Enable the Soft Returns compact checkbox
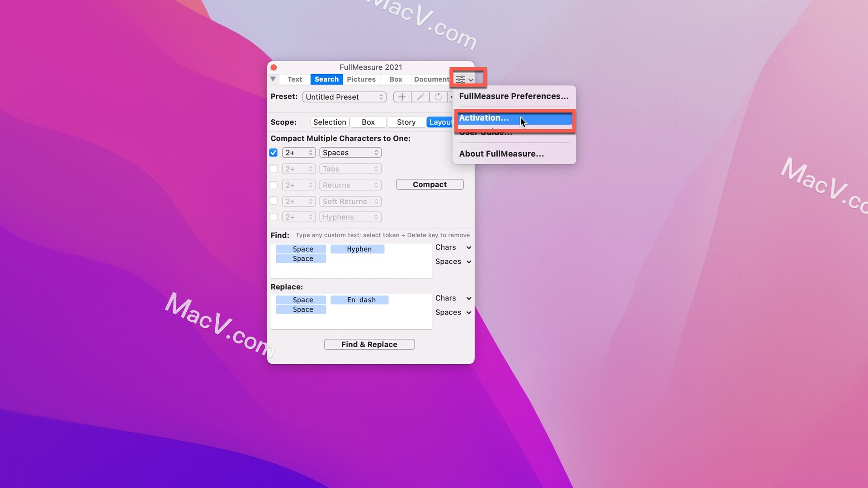The height and width of the screenshot is (488, 868). pos(274,202)
